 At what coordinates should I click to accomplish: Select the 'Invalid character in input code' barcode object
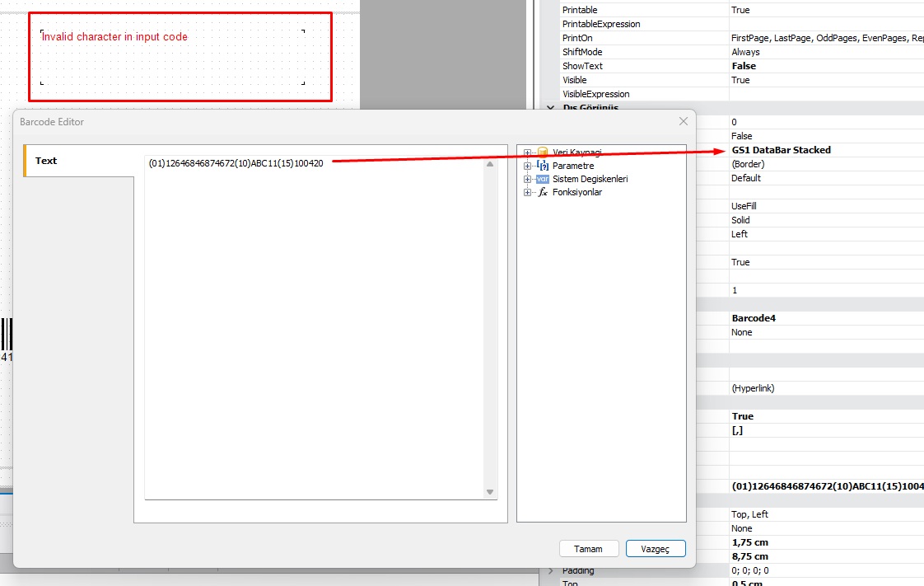tap(173, 57)
